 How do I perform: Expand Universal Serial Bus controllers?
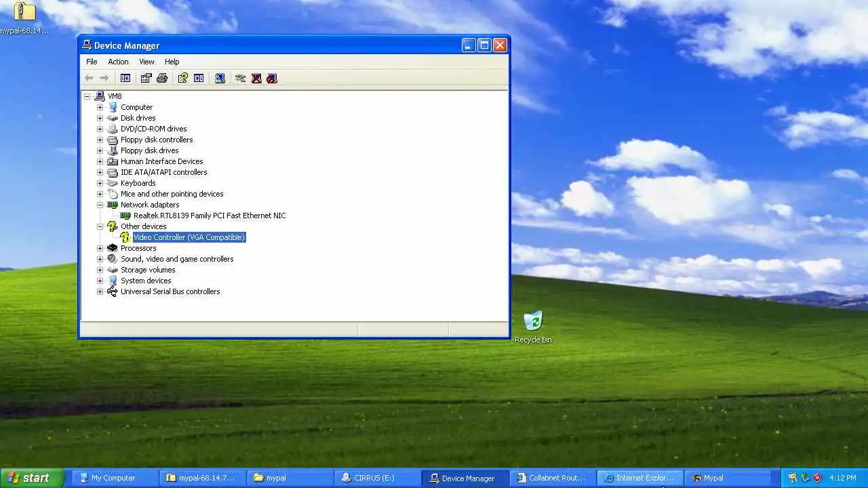[100, 291]
